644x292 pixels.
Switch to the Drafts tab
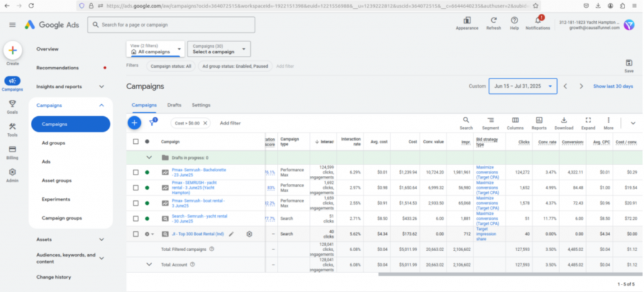174,105
